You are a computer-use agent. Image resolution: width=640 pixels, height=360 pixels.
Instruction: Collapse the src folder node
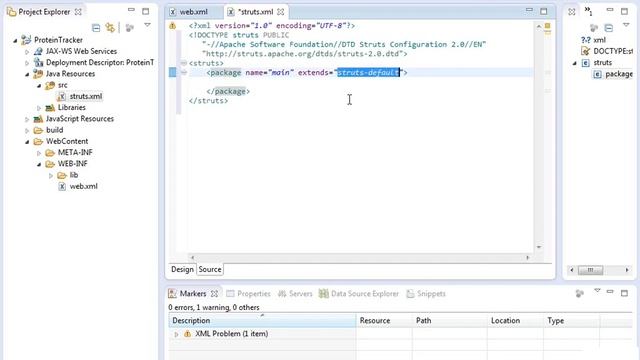tap(39, 85)
